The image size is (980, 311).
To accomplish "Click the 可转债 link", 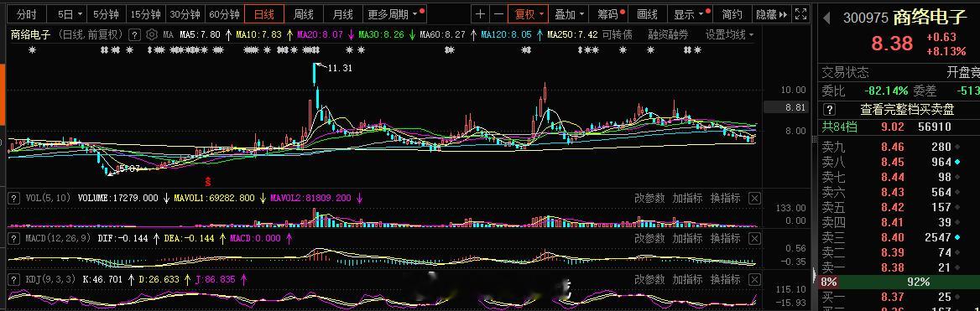I will click(617, 34).
